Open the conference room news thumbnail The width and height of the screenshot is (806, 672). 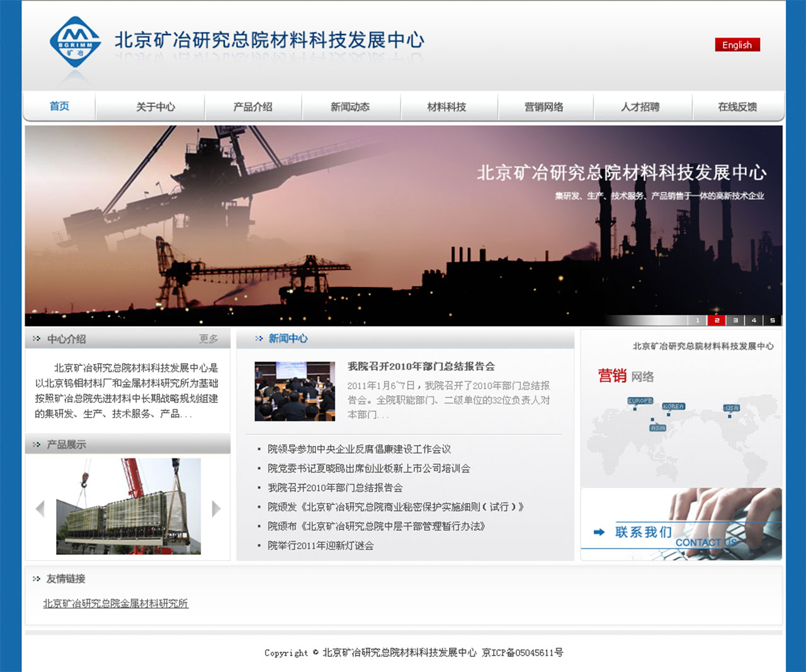[295, 391]
